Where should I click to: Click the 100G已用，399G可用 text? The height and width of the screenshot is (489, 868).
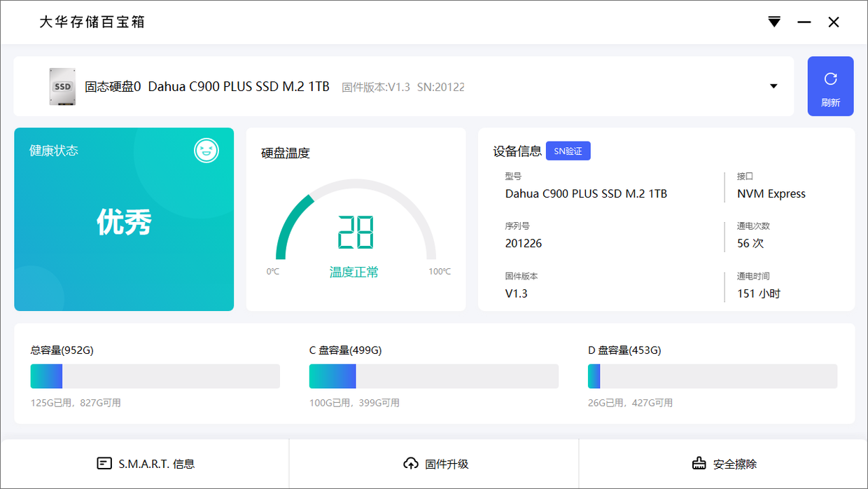pyautogui.click(x=354, y=403)
